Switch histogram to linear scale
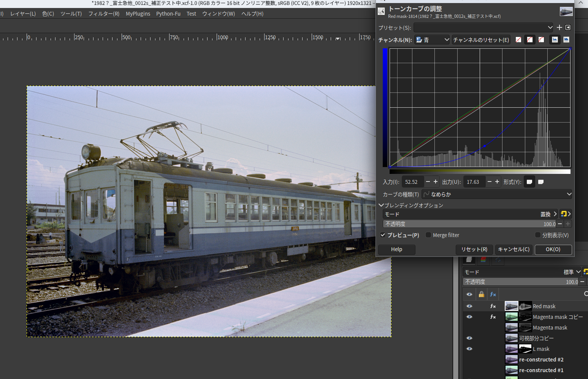 click(555, 40)
